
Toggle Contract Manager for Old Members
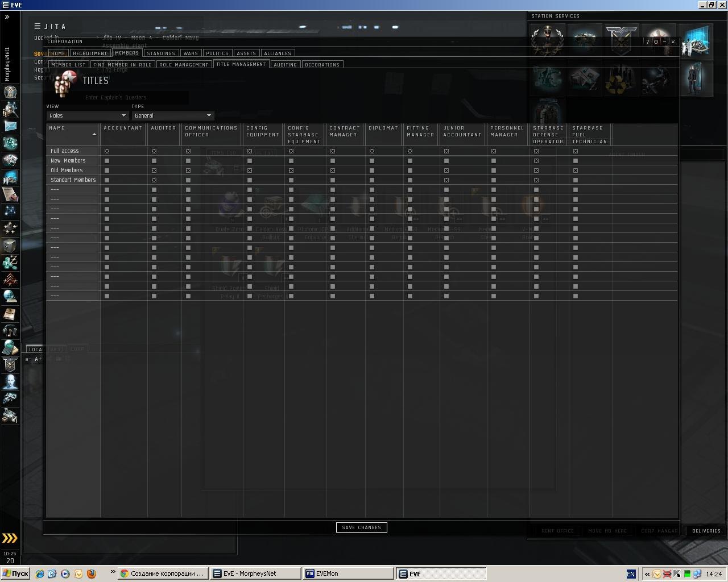tap(333, 171)
